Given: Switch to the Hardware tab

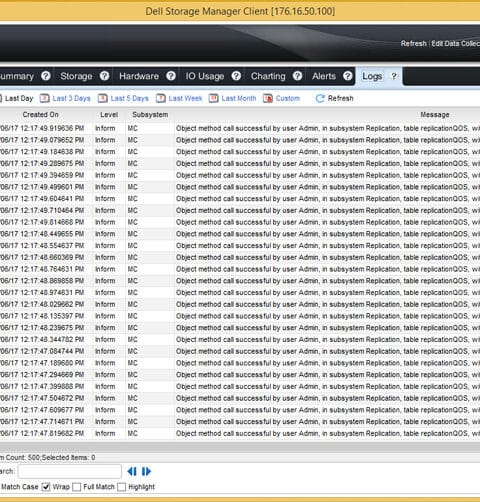Looking at the screenshot, I should 139,76.
